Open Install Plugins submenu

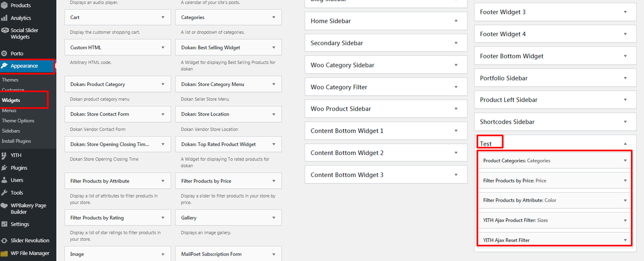[x=17, y=141]
